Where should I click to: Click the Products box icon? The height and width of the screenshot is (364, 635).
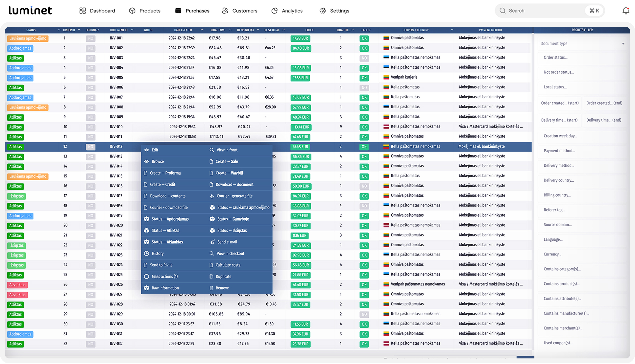pos(132,11)
